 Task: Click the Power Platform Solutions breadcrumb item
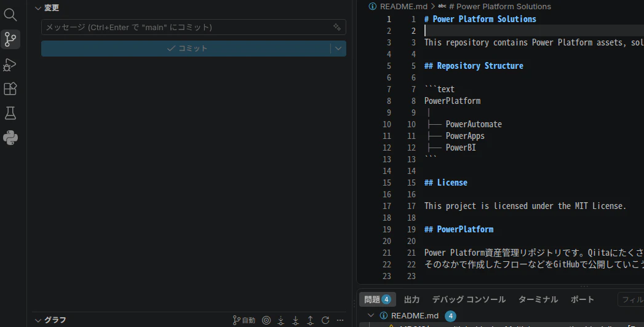499,7
